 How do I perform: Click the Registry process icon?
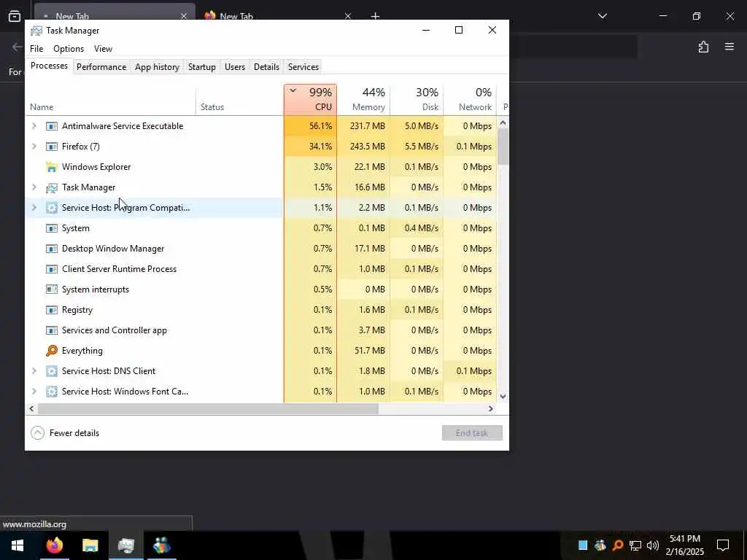click(x=52, y=310)
